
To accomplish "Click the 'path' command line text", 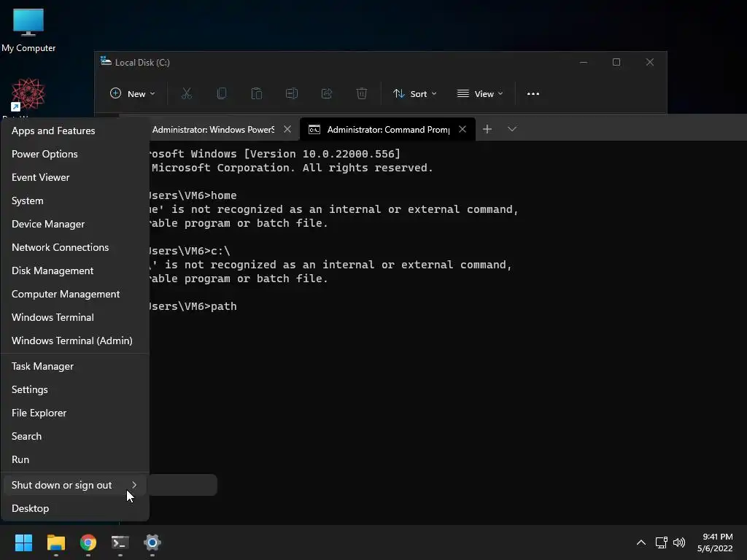I will [223, 306].
